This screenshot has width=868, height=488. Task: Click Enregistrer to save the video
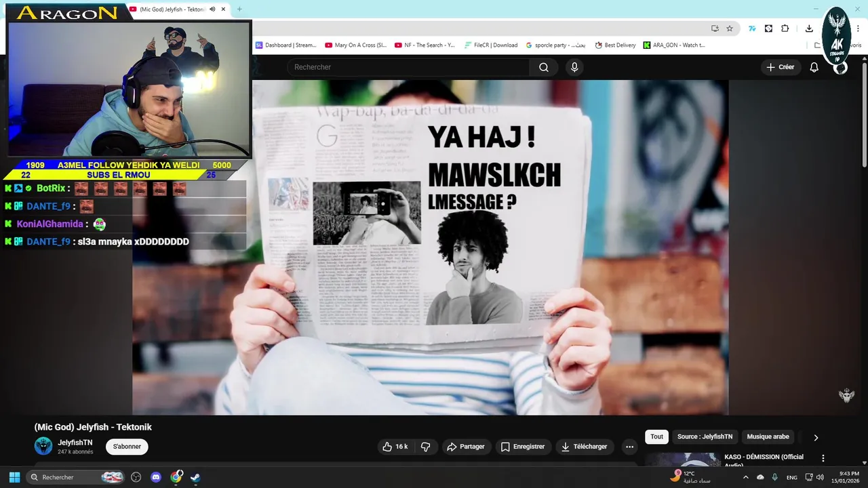523,447
